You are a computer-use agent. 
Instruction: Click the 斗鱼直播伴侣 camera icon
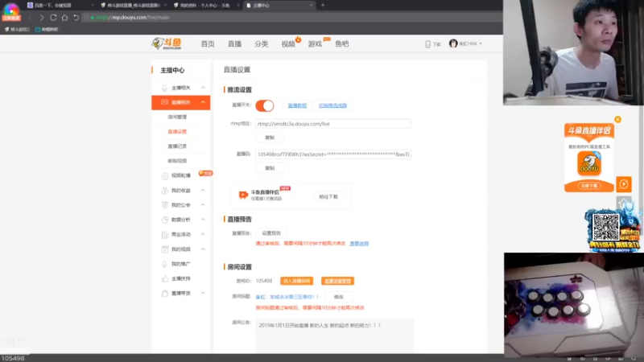243,195
